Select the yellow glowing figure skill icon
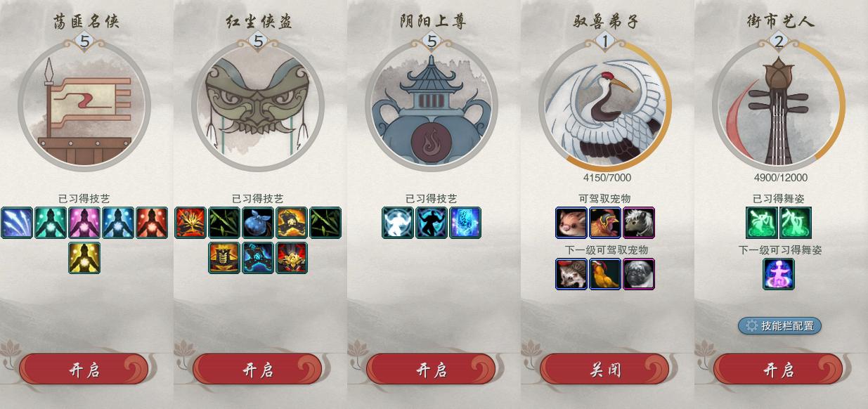868x409 pixels. pyautogui.click(x=84, y=258)
